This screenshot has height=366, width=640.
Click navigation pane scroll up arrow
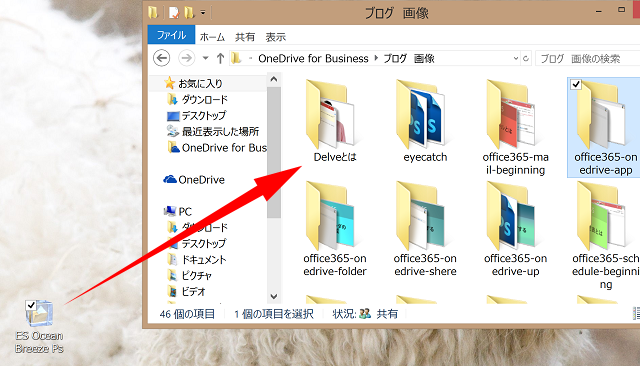point(274,79)
